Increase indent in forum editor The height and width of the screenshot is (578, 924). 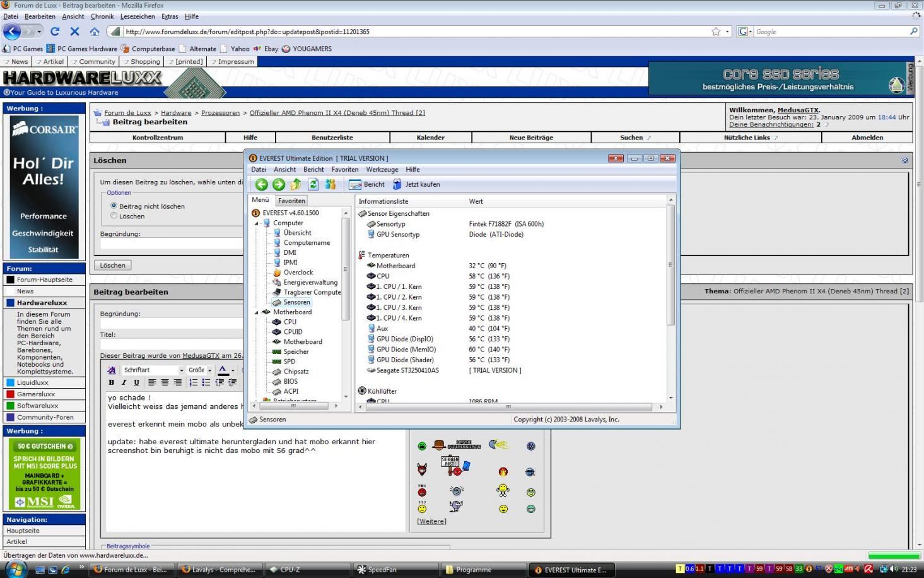pos(232,382)
